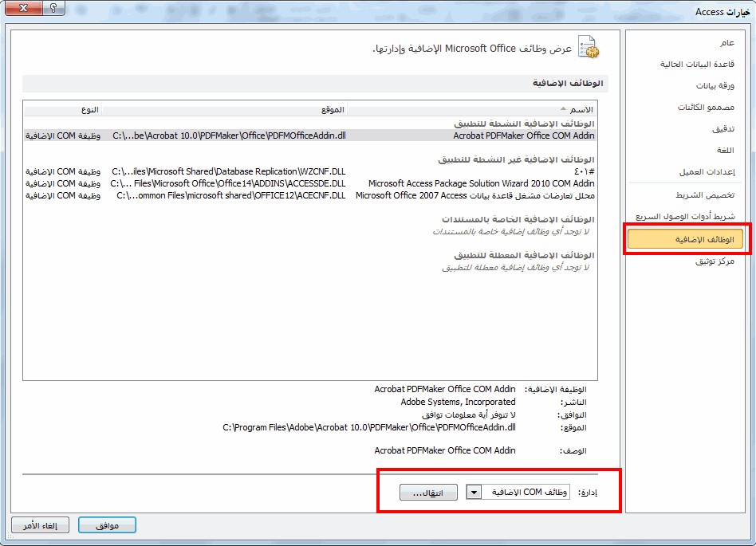Click the add-ins gear document icon
Viewport: 756px width, 546px height.
click(589, 47)
